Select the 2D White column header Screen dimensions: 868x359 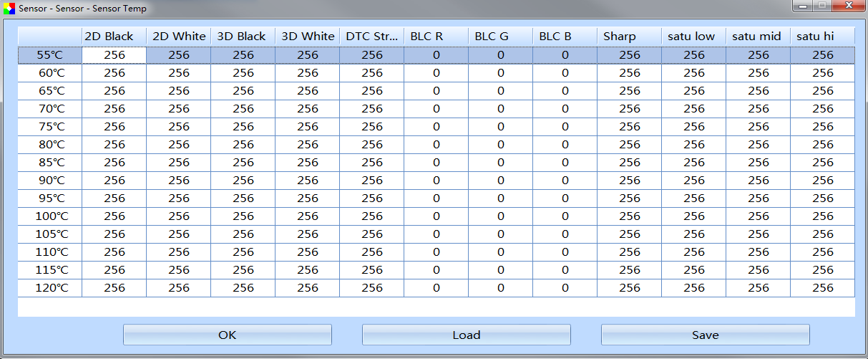(x=179, y=37)
